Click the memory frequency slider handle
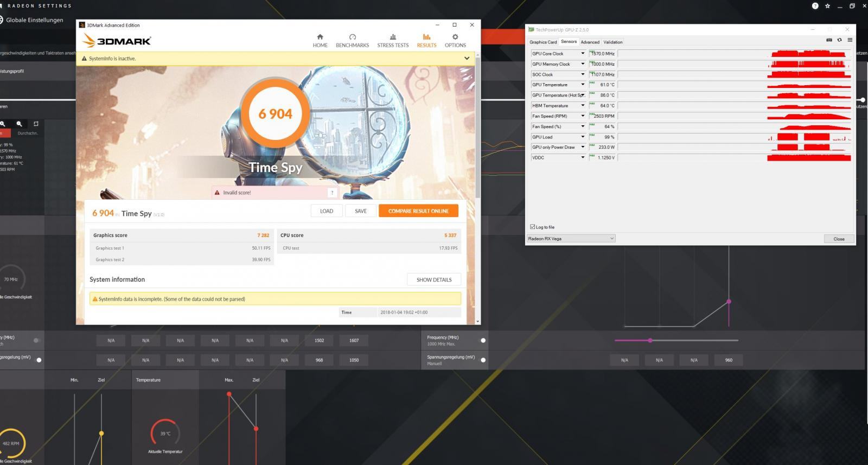The image size is (868, 465). [650, 340]
